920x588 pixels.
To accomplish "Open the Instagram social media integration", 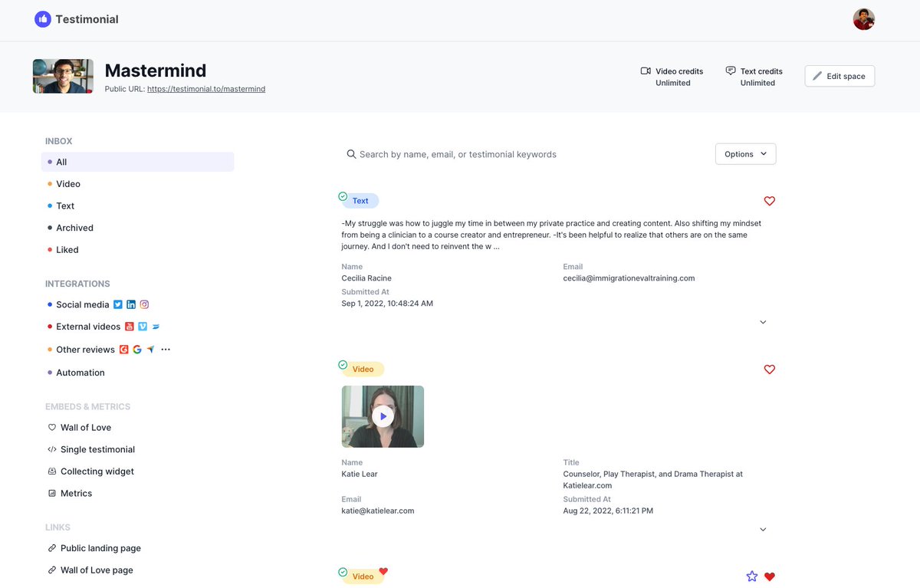I will [144, 304].
